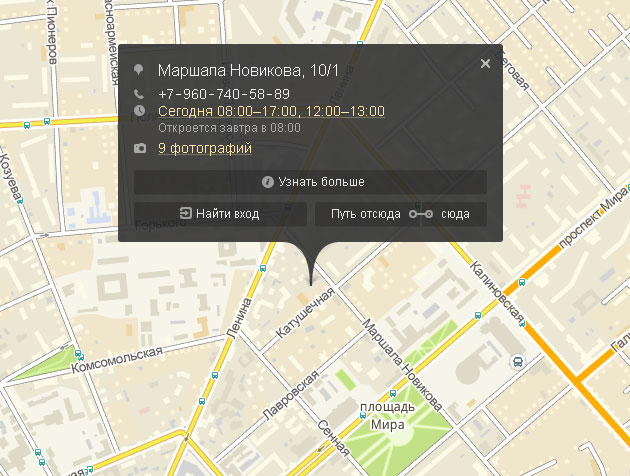Click the Комсомольская street label

coord(117,359)
